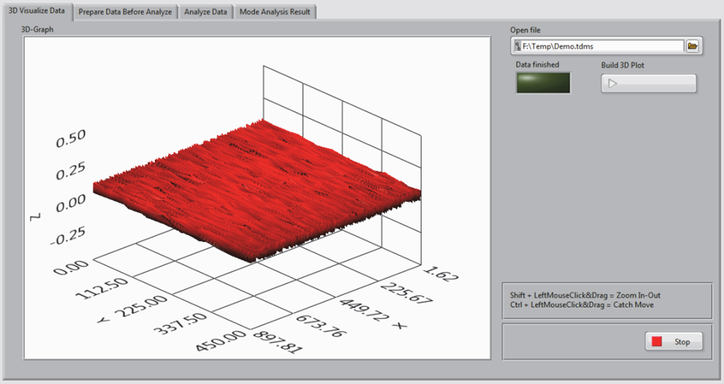Viewport: 724px width, 384px height.
Task: Switch to the 3D Visualize Data tab
Action: (x=37, y=11)
